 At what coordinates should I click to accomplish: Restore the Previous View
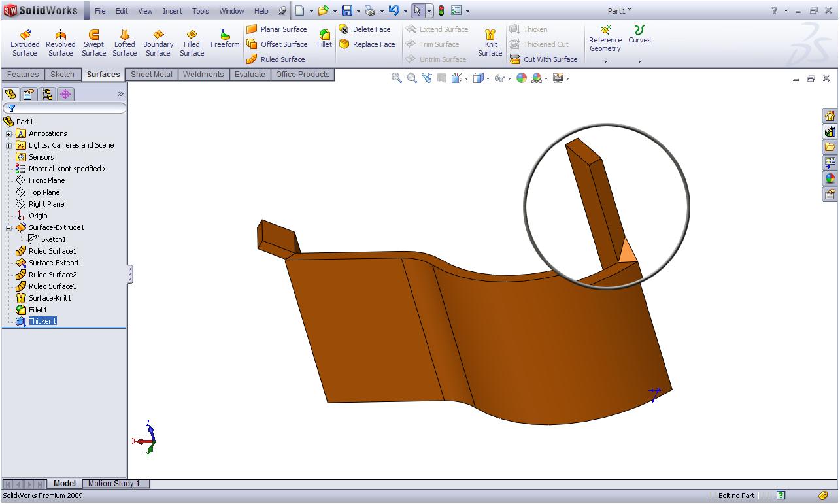coord(427,78)
